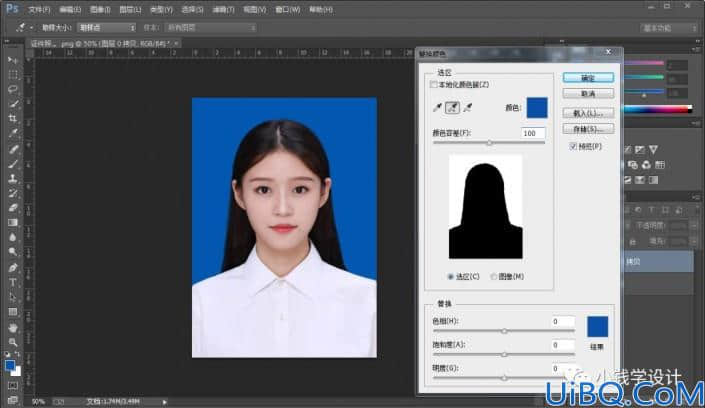Screen dimensions: 705x408
Task: Select the Path Selection tool
Action: [x=13, y=297]
